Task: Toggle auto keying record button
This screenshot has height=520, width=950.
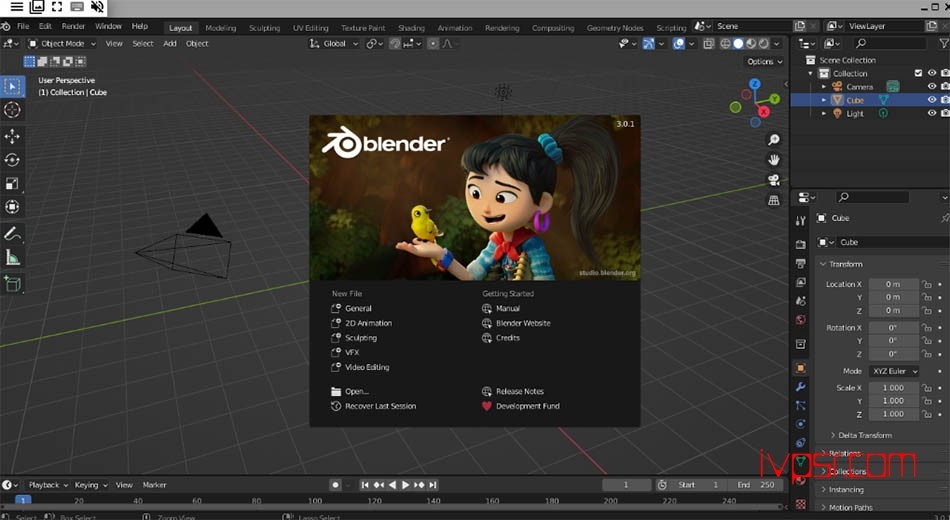Action: pyautogui.click(x=335, y=485)
